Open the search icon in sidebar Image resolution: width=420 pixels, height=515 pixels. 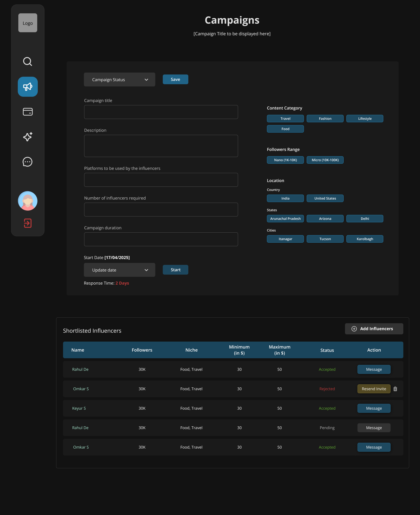27,61
